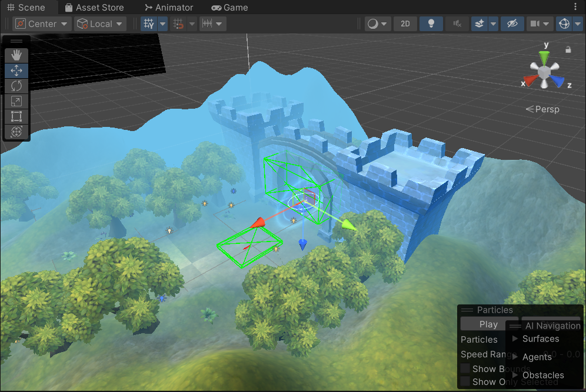Toggle scene visibility eye icon

(512, 24)
